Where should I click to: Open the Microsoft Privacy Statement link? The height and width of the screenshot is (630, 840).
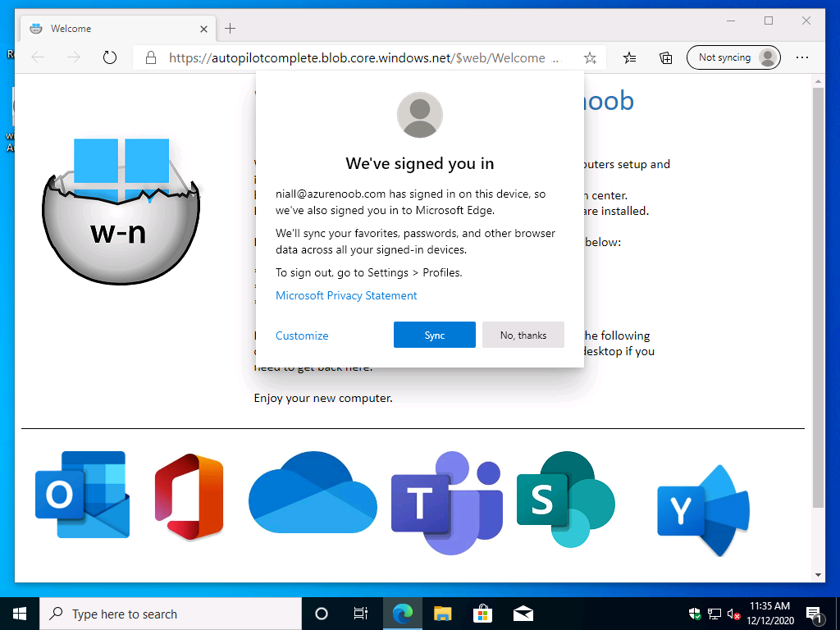[x=346, y=295]
